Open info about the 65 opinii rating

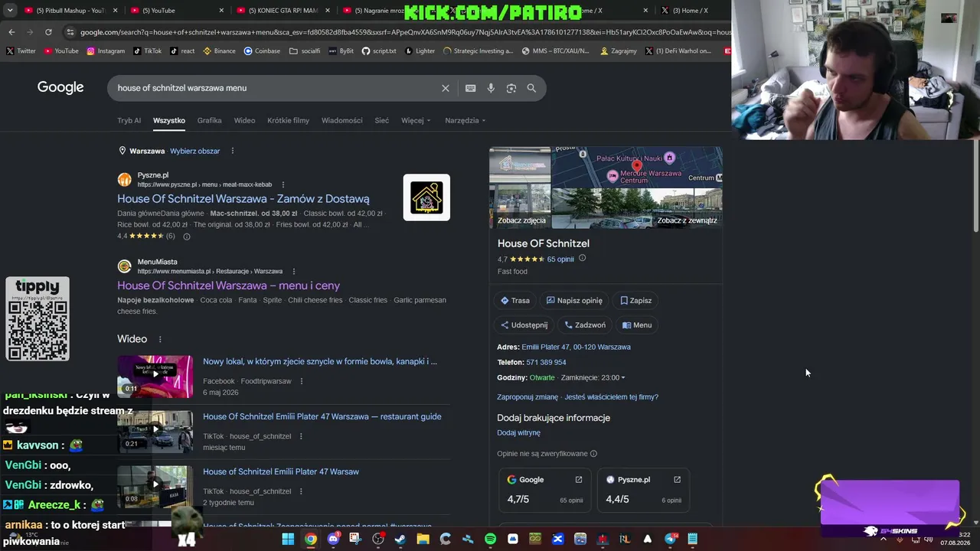click(x=582, y=259)
